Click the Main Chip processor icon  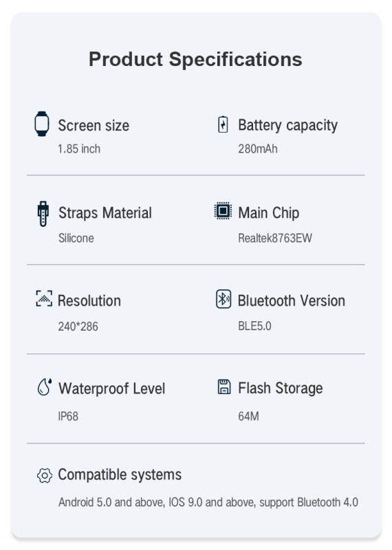(223, 211)
